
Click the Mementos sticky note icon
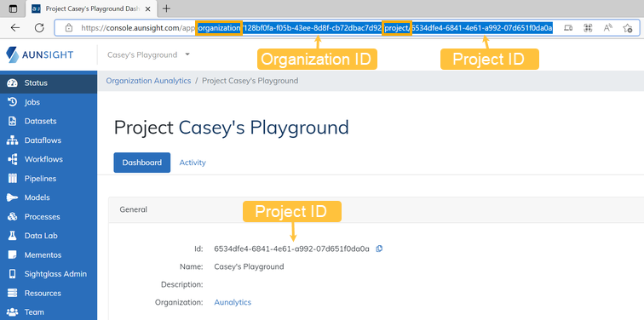tap(12, 254)
